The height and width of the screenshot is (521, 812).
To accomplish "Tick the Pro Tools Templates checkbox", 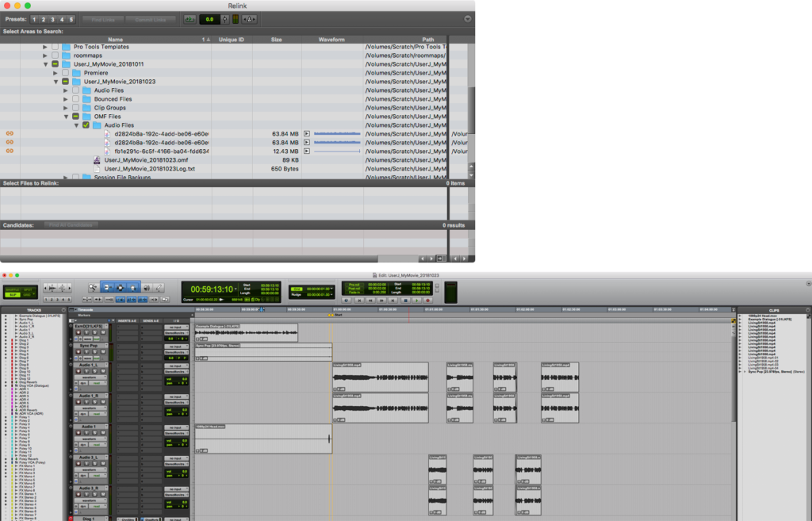I will [55, 47].
